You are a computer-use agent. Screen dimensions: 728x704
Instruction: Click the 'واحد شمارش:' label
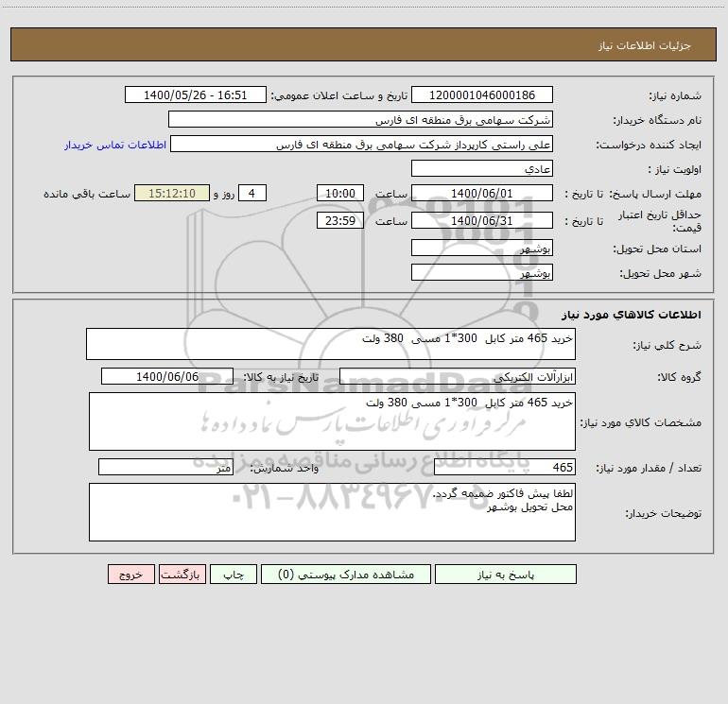285,468
